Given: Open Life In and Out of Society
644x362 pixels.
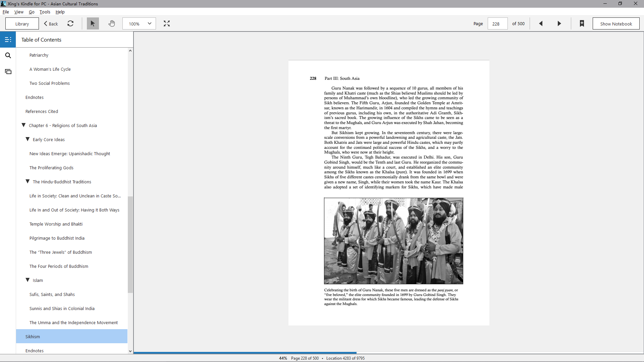Looking at the screenshot, I should coord(74,210).
